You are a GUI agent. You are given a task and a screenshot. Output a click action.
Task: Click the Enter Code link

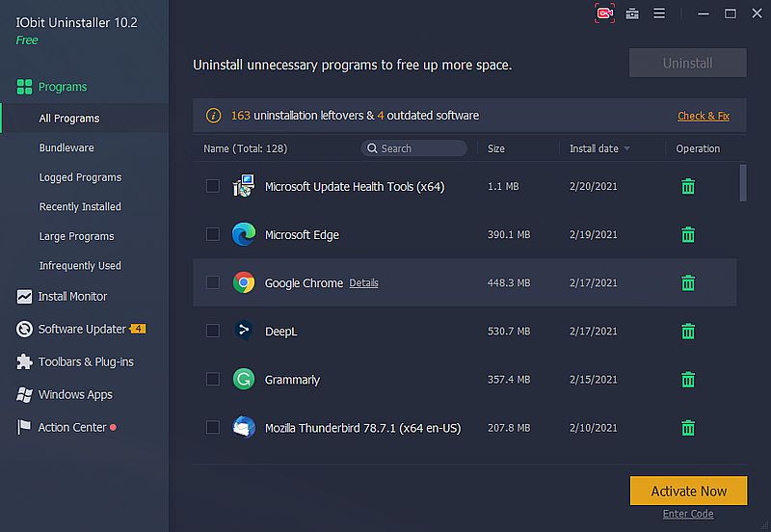[688, 514]
